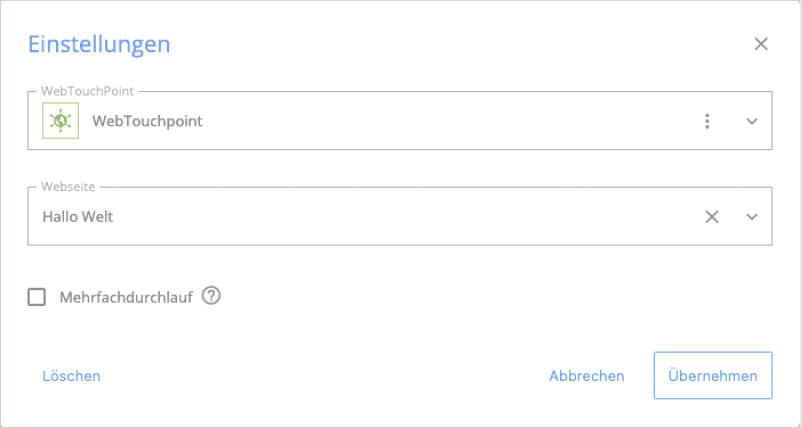Apply settings with the Übernehmen button

pos(713,375)
